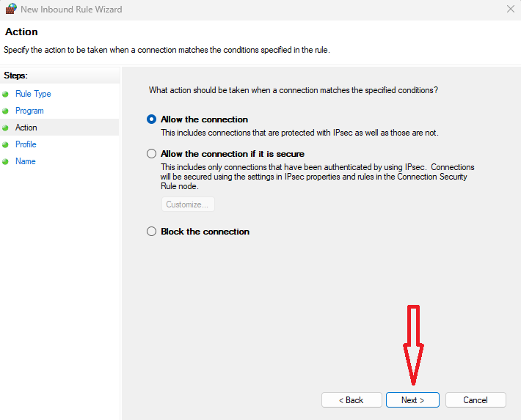Viewport: 521px width, 420px height.
Task: Select the 'Block the connection' option
Action: pos(152,232)
